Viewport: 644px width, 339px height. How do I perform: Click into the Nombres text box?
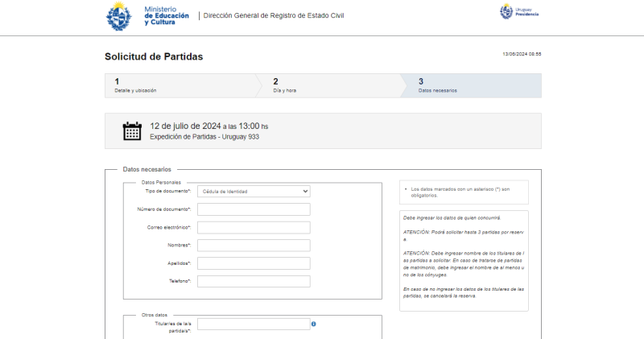[254, 246]
